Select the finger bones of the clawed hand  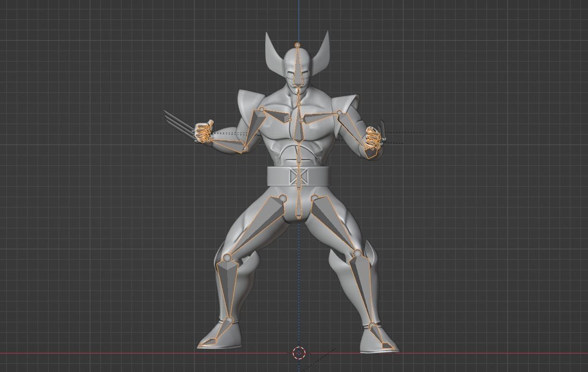205,132
